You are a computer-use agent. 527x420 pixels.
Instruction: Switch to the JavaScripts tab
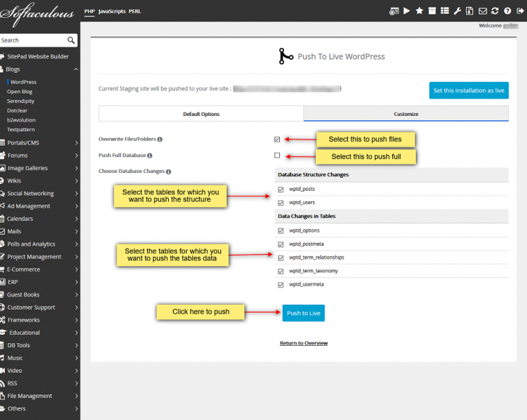click(x=112, y=12)
